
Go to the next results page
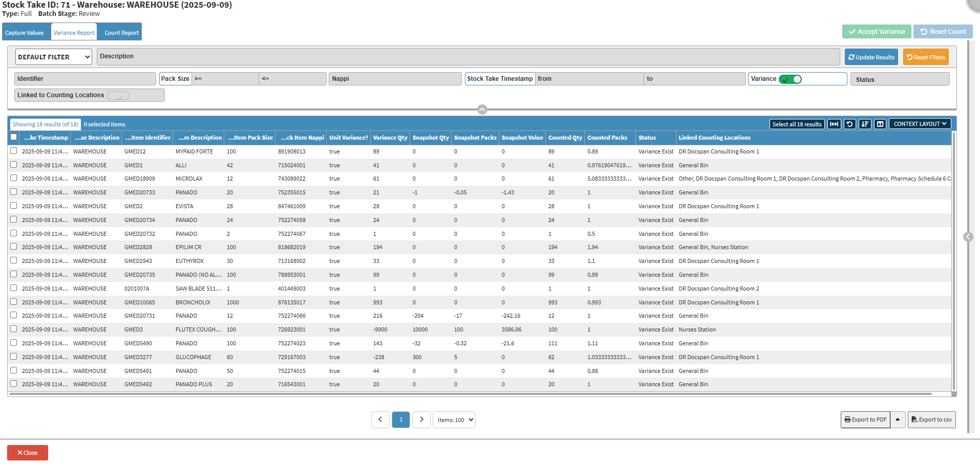point(421,419)
